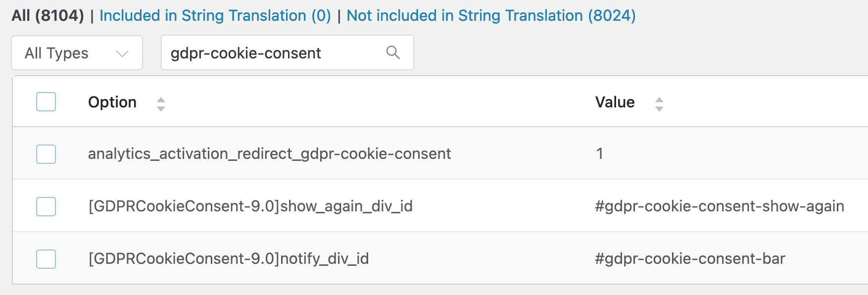Click [GDPRCookieConsent-9.0]notify_div_id option name

coord(229,259)
